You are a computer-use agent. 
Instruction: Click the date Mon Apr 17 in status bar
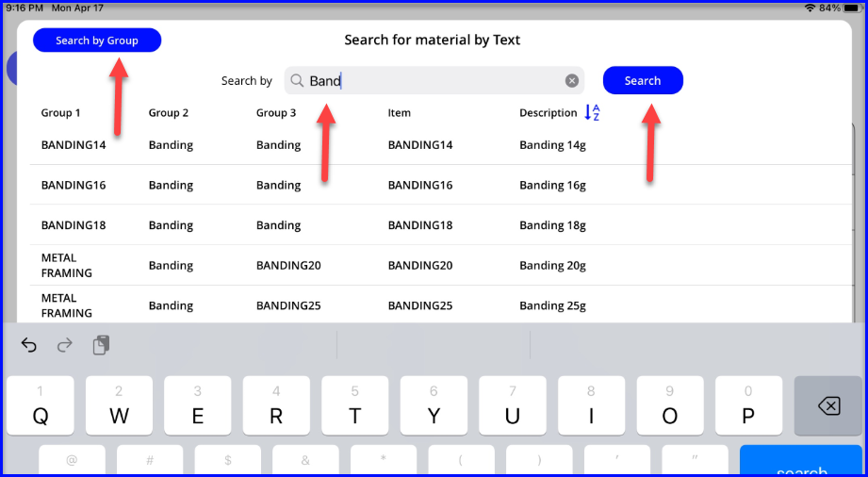(77, 8)
